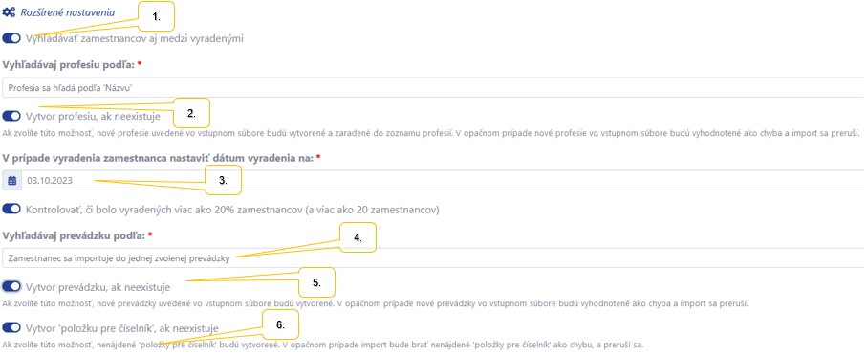
Task: Click annotation callout number 6
Action: point(281,324)
